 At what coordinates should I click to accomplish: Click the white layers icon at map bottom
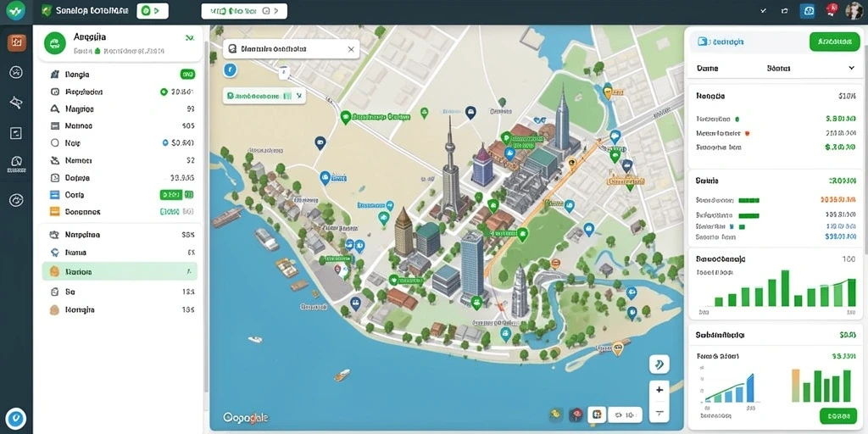tap(596, 414)
